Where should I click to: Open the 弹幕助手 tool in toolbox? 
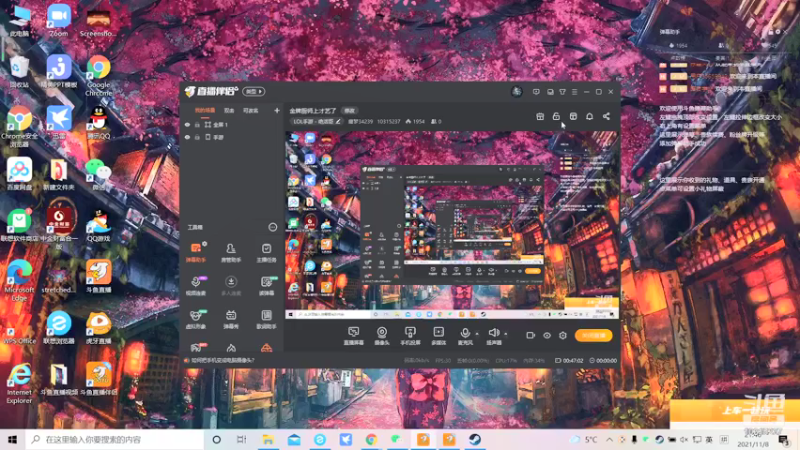[x=196, y=253]
